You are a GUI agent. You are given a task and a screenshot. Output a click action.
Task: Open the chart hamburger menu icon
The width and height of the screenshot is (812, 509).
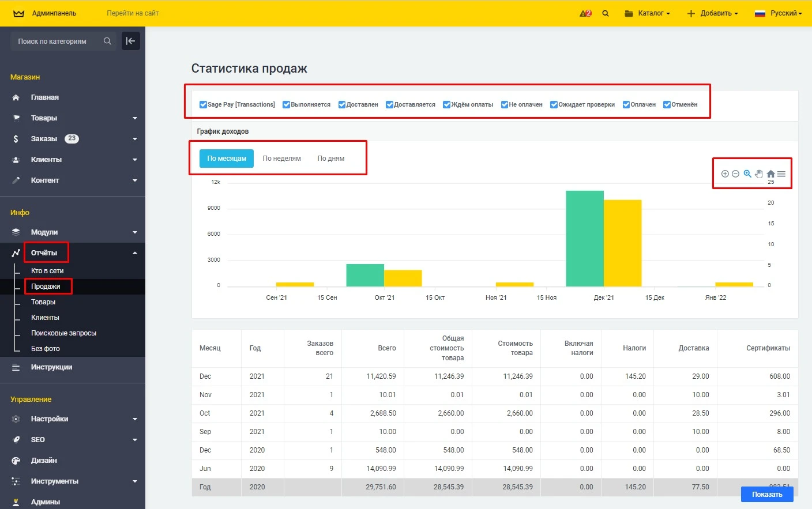(x=781, y=173)
